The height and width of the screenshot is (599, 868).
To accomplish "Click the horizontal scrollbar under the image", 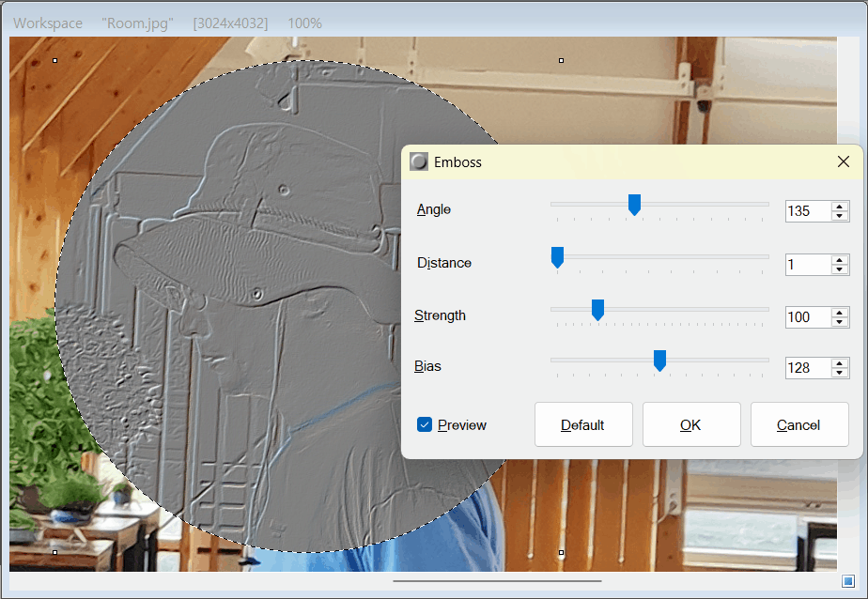I will (x=497, y=581).
